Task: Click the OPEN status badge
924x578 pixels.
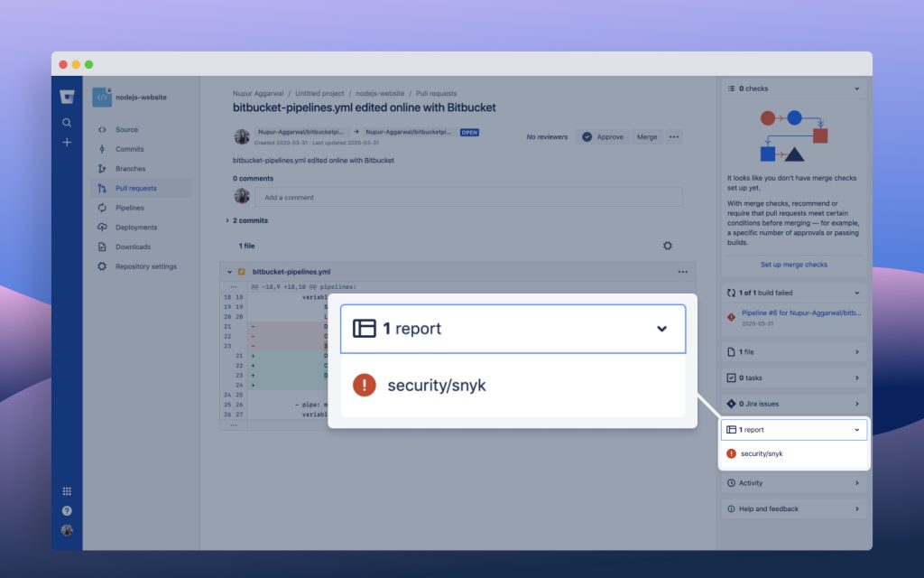Action: pyautogui.click(x=469, y=133)
